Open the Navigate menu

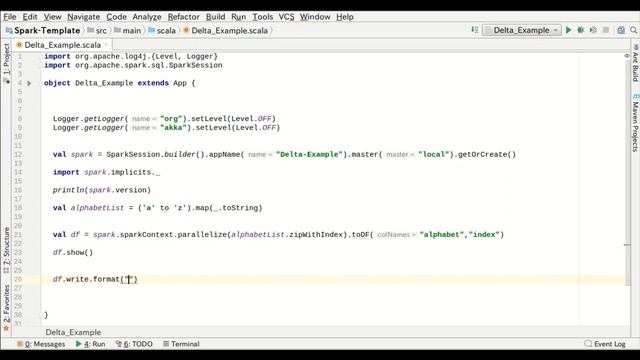point(84,17)
